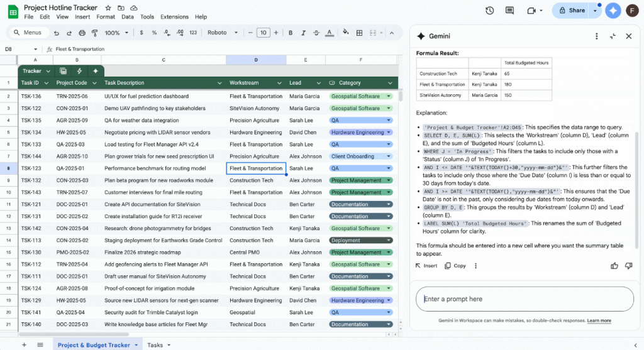The image size is (644, 350).
Task: Open the comments icon in the header
Action: 511,11
